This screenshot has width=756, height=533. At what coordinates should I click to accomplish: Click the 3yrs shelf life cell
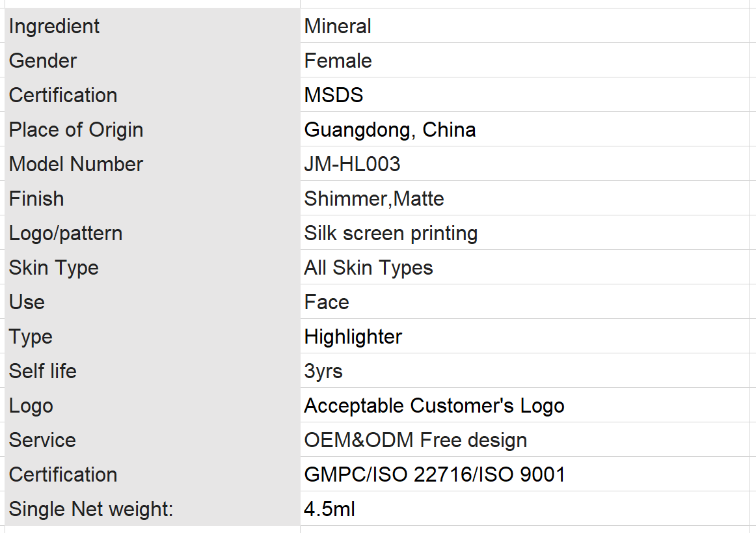pos(524,370)
